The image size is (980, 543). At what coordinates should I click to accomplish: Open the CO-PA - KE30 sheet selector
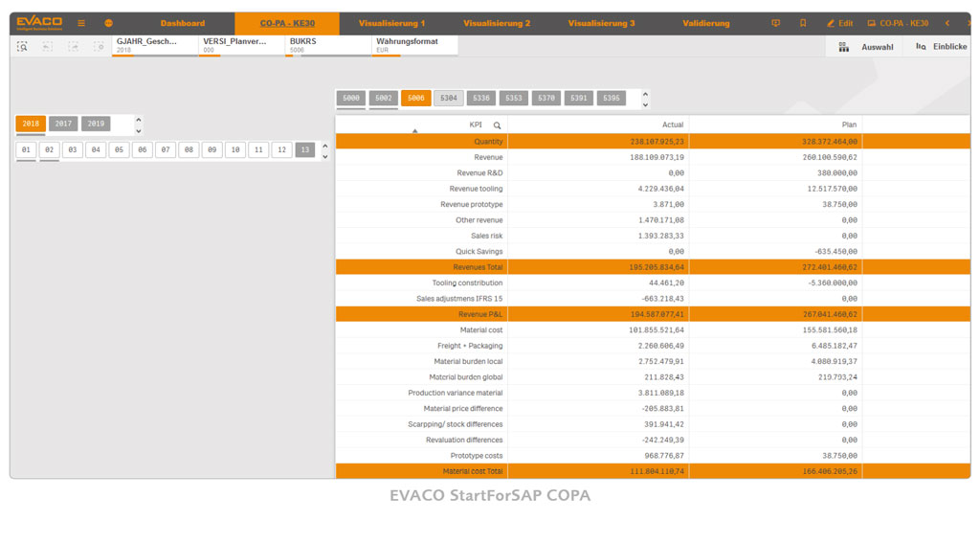point(898,23)
